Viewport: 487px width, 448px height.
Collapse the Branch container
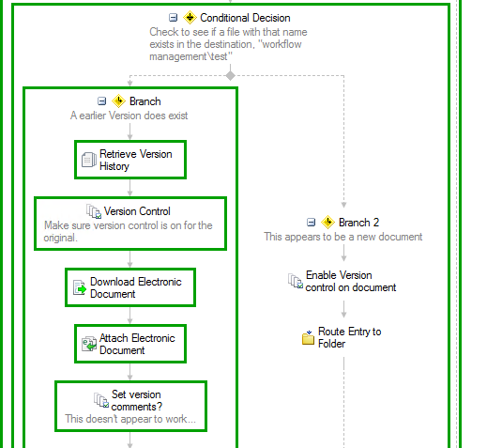coord(101,101)
